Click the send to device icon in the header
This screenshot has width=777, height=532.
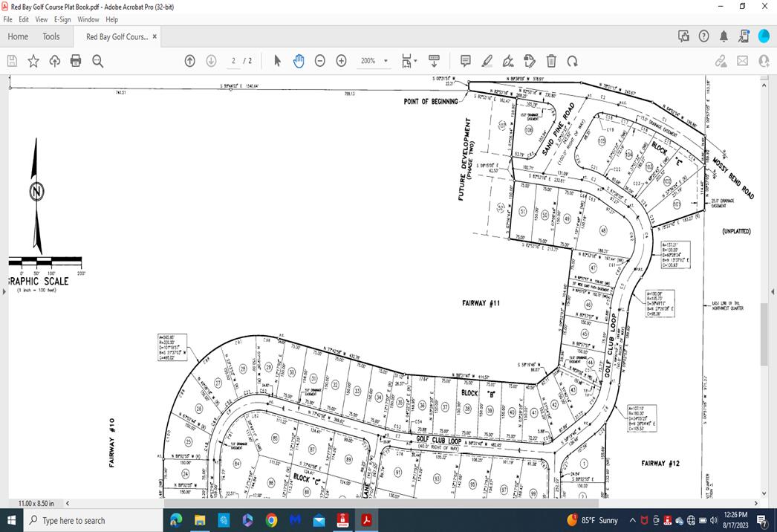[x=744, y=36]
